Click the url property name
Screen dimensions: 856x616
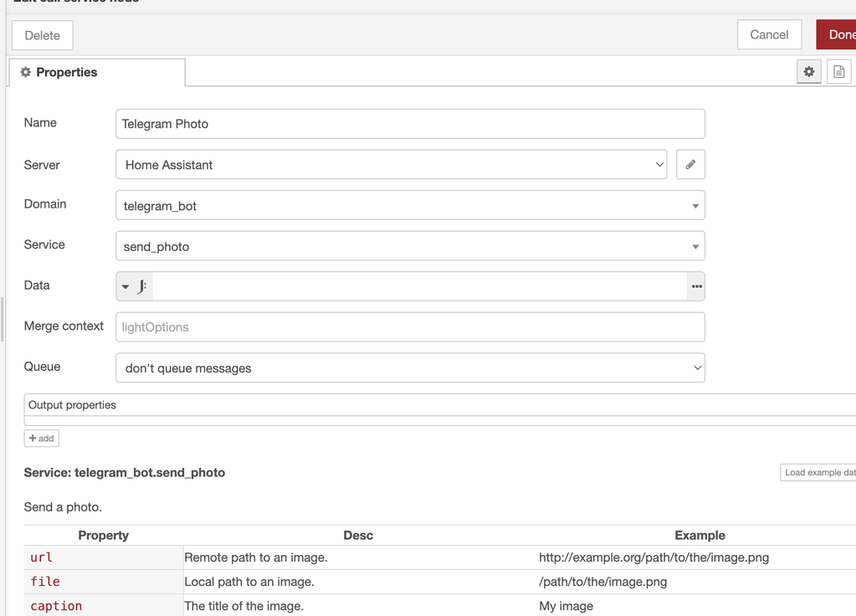(42, 557)
